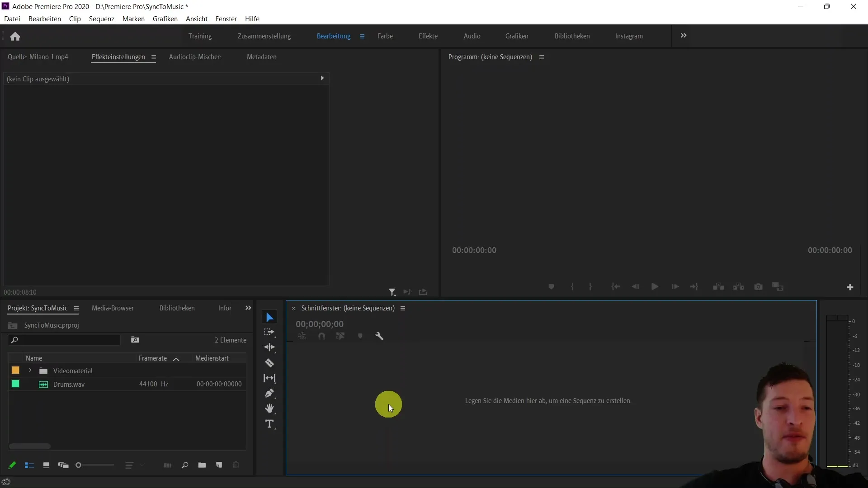The image size is (868, 488).
Task: Select the Track Select Forward tool
Action: [x=269, y=332]
